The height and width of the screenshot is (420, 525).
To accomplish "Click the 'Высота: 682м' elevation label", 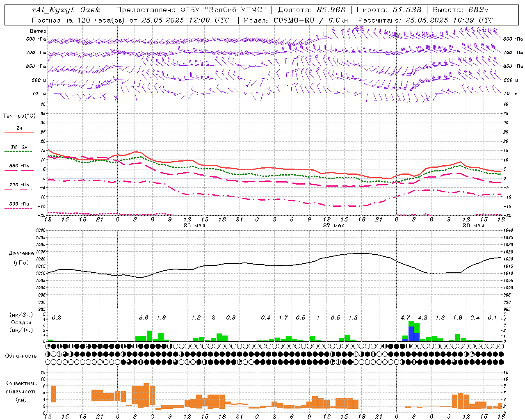I will 461,10.
